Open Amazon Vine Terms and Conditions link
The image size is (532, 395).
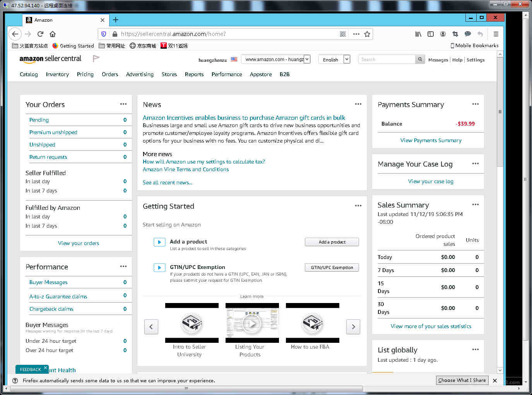(186, 169)
